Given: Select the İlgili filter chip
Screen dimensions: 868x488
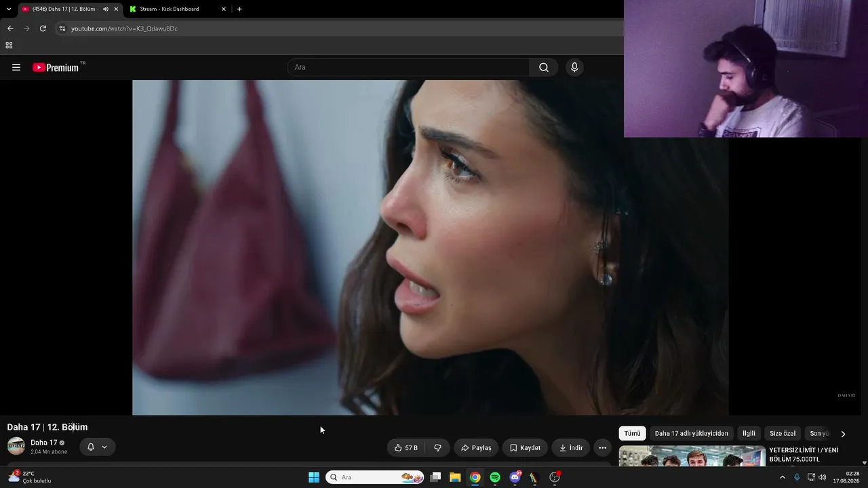Looking at the screenshot, I should (749, 433).
